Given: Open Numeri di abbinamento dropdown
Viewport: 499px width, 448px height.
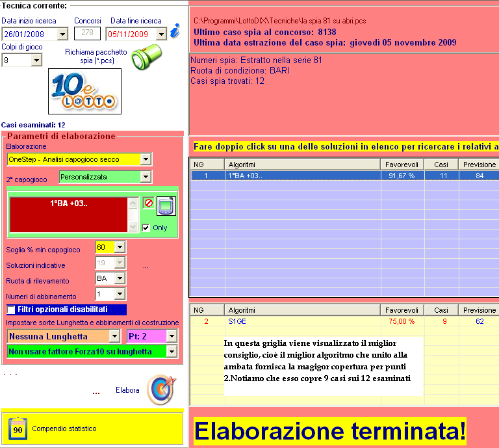Looking at the screenshot, I should tap(120, 293).
